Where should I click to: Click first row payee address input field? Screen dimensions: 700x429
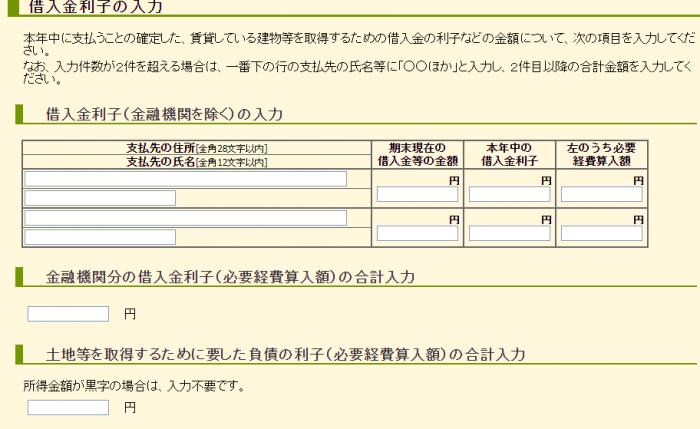coord(185,179)
